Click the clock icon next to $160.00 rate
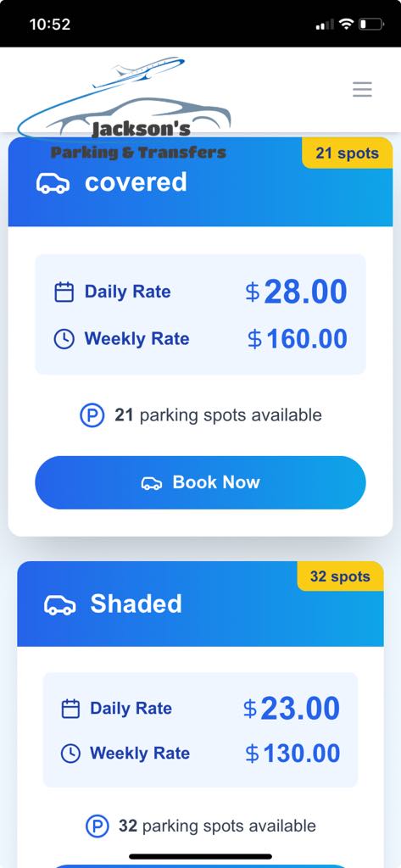The width and height of the screenshot is (401, 868). click(64, 339)
